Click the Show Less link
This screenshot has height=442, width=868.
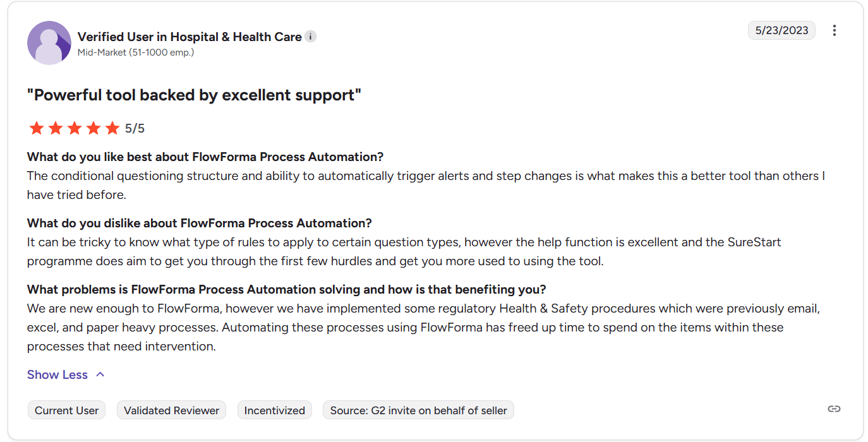click(x=57, y=374)
